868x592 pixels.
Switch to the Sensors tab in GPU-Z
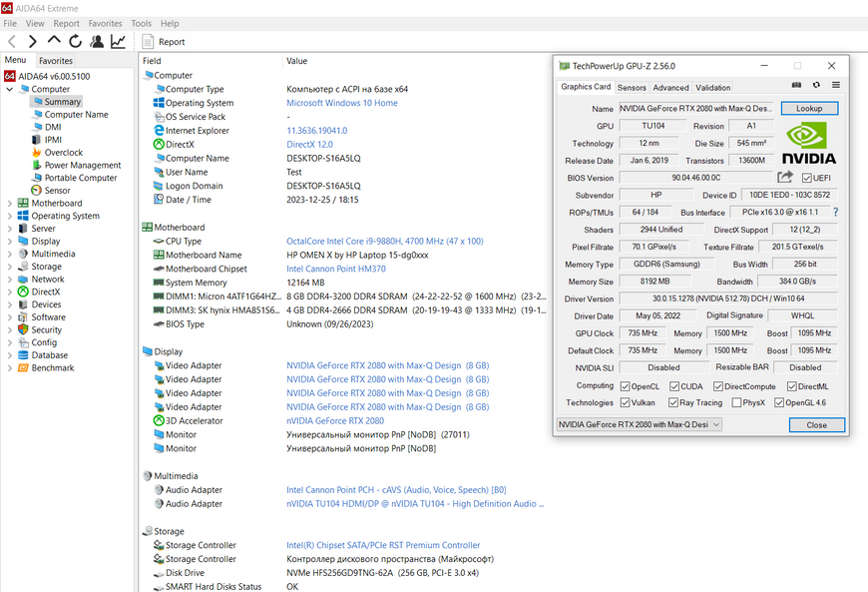click(x=632, y=88)
